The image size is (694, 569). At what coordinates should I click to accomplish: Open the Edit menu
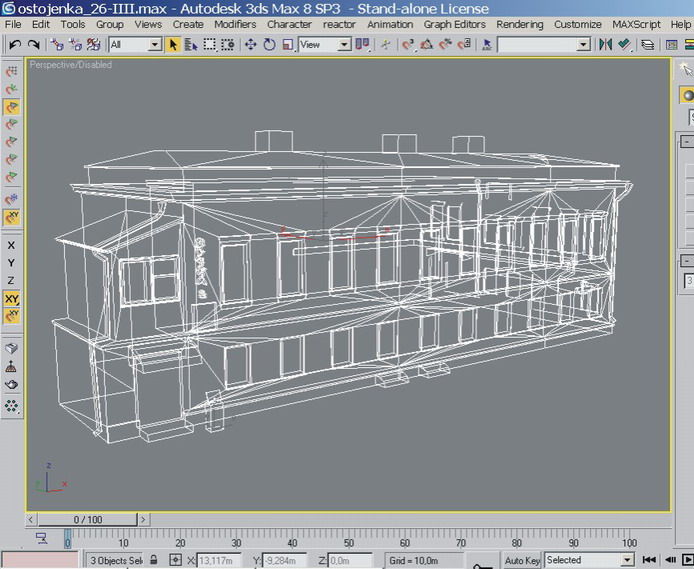[x=41, y=24]
